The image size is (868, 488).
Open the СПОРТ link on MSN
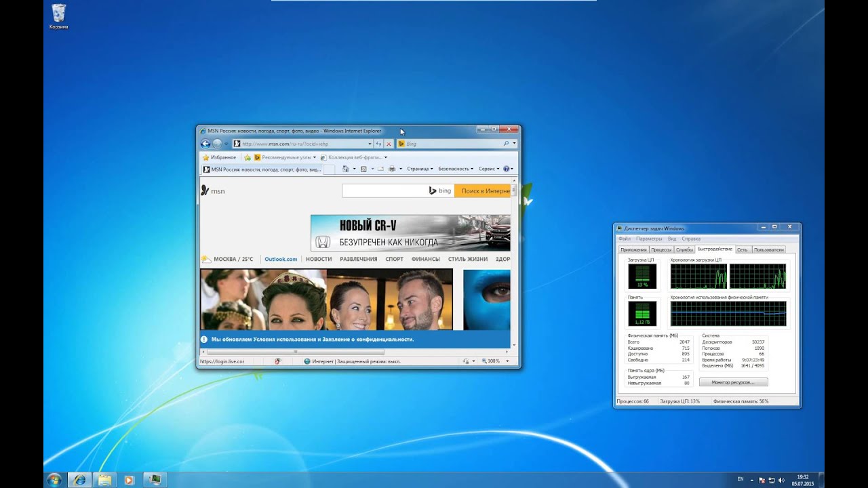pos(394,259)
